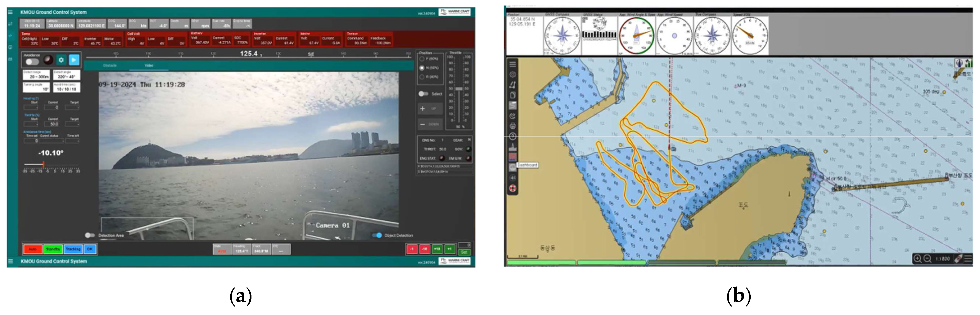The height and width of the screenshot is (315, 980).
Task: Open the Time left dropdown
Action: [72, 141]
